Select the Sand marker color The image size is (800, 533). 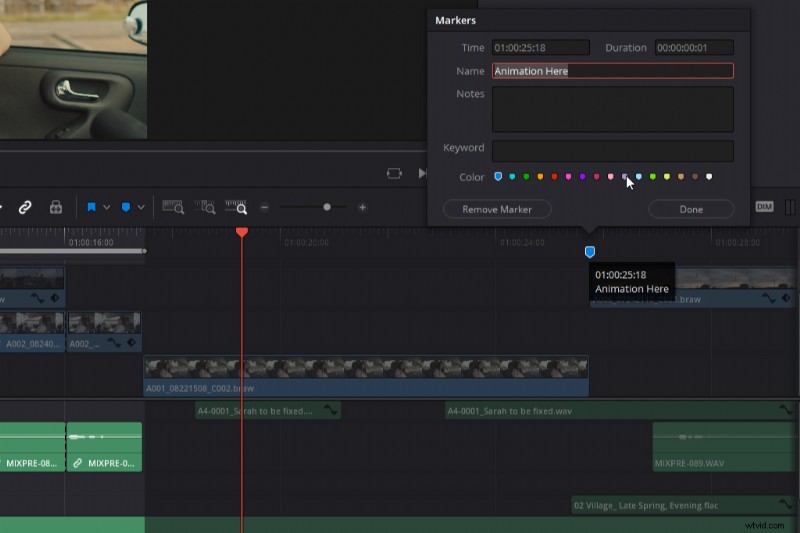681,176
